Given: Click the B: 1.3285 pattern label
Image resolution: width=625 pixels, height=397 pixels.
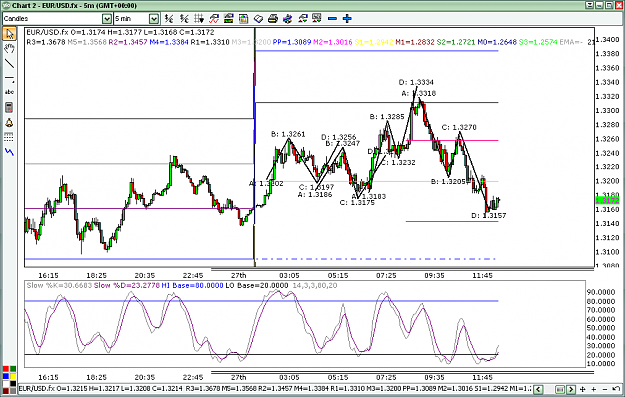Looking at the screenshot, I should point(387,117).
